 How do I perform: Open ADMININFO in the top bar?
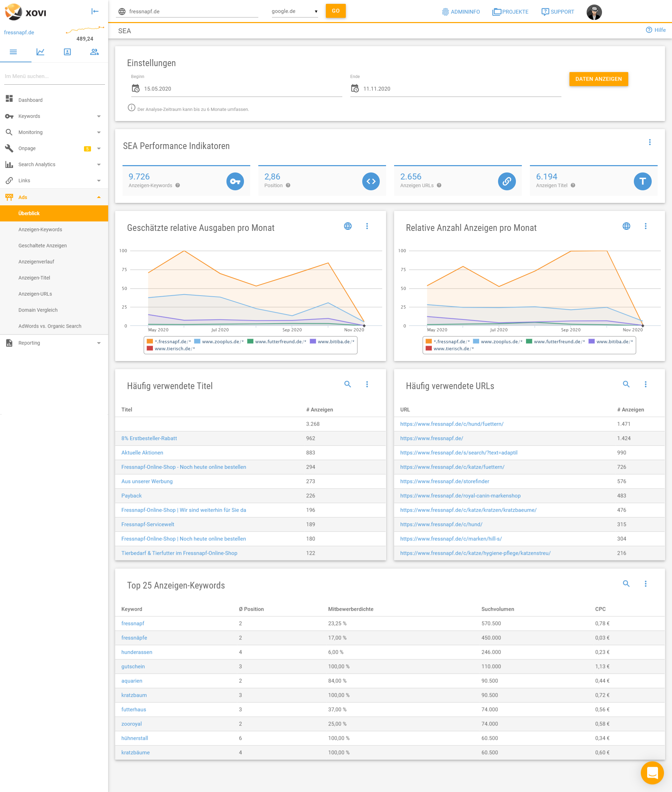pyautogui.click(x=461, y=12)
